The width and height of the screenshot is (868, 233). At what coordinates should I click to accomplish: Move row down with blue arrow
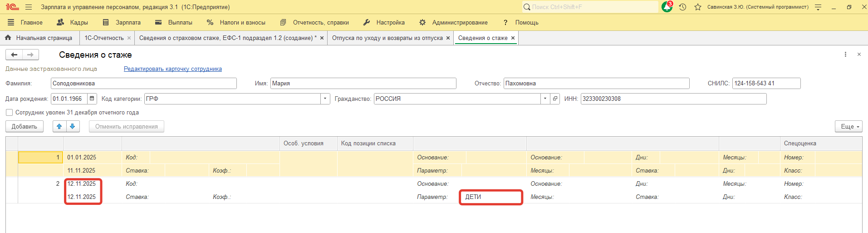(x=73, y=126)
